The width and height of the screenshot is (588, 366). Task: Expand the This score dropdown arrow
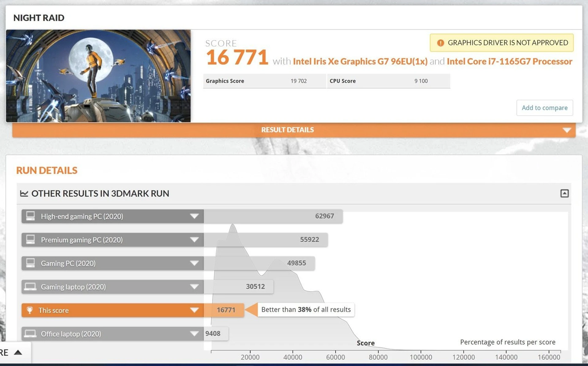194,310
